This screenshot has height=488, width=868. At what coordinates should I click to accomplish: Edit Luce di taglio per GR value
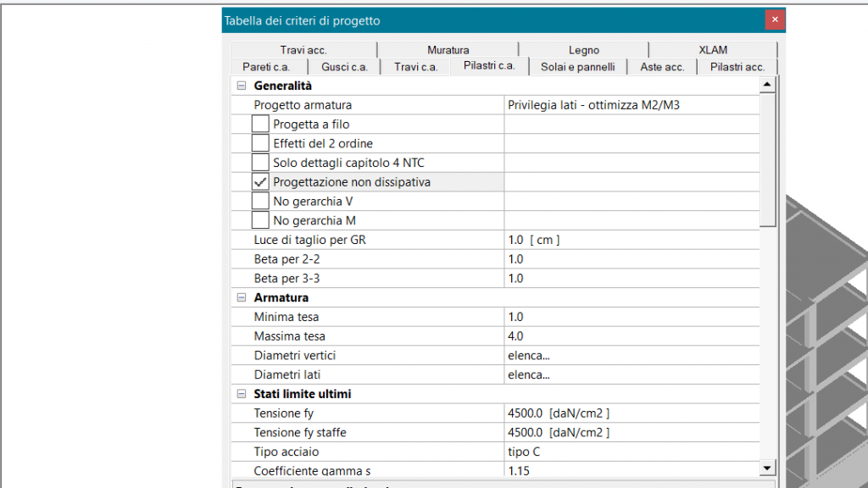(632, 240)
